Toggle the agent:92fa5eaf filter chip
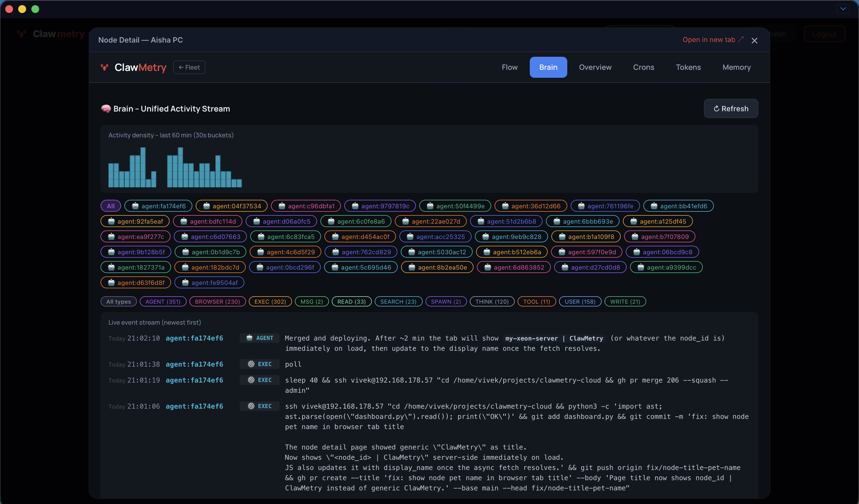 tap(135, 221)
